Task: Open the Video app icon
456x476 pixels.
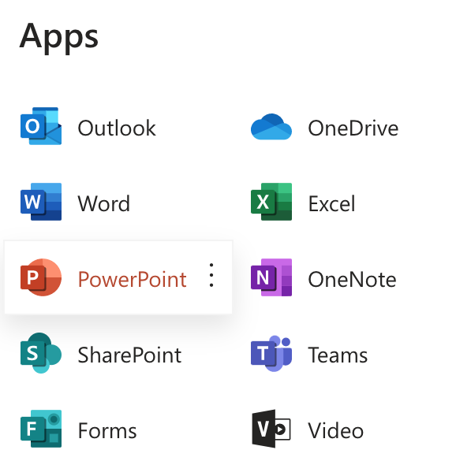Action: coord(271,429)
